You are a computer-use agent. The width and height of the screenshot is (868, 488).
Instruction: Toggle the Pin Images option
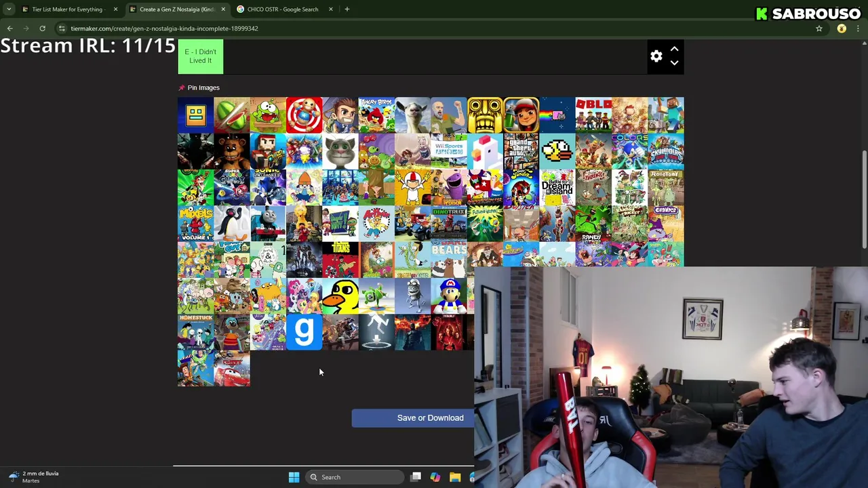point(199,87)
